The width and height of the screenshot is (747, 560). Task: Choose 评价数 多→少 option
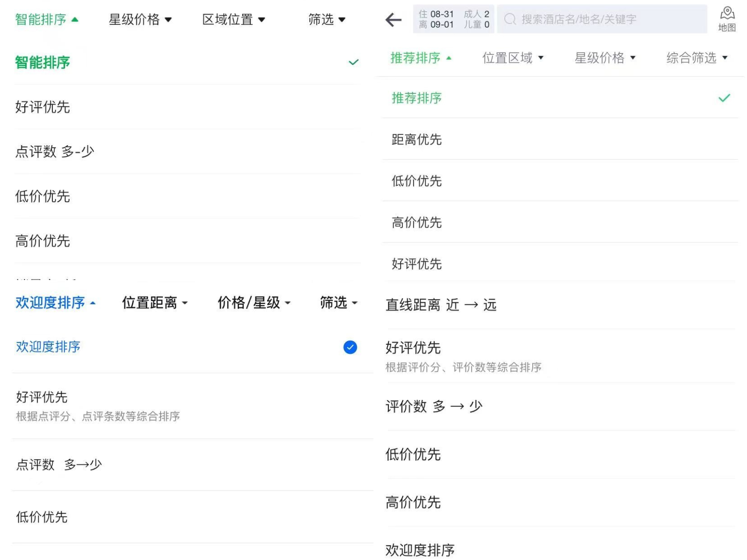[x=434, y=406]
